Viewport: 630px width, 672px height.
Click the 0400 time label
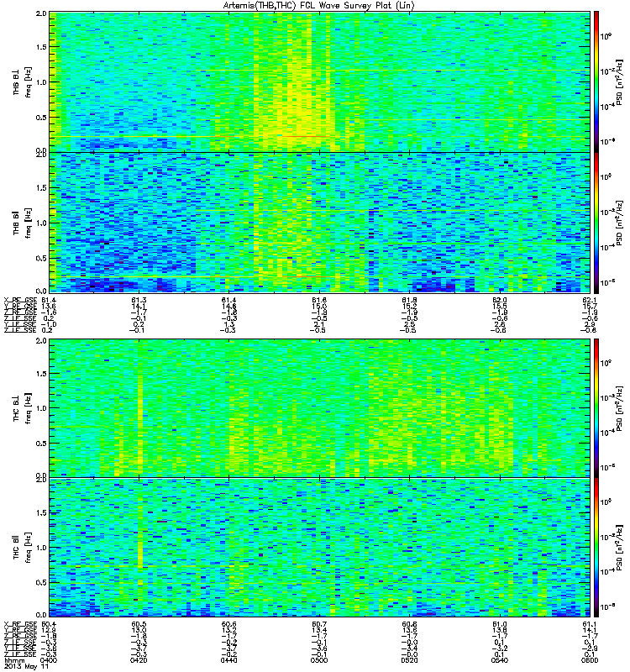click(49, 660)
